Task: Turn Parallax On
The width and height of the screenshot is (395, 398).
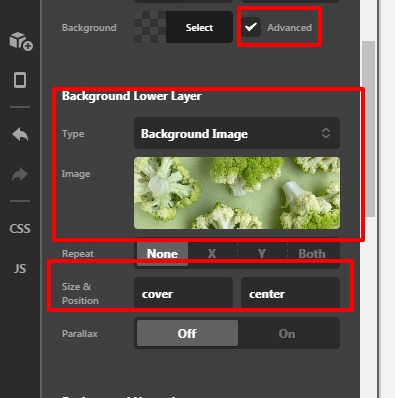Action: [287, 333]
